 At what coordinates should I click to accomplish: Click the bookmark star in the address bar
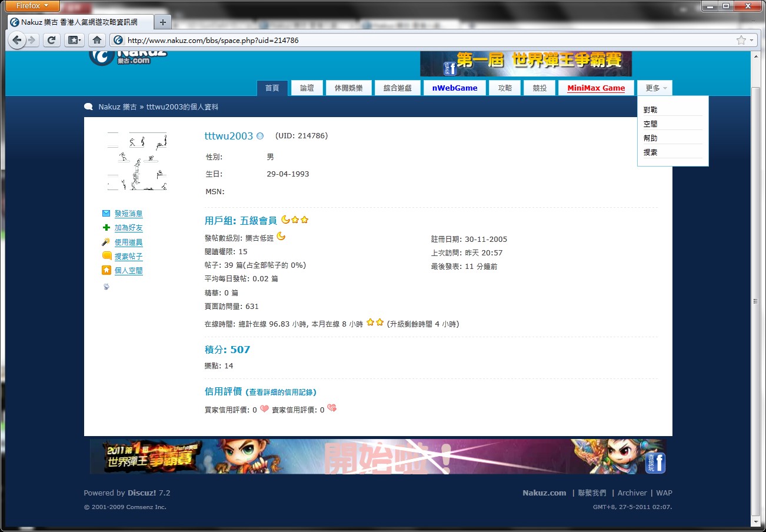point(741,40)
